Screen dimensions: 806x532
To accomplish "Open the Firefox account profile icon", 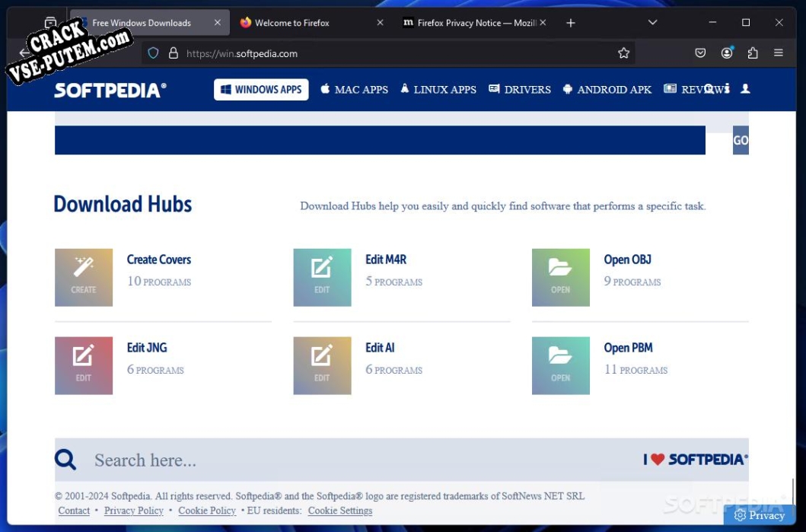I will [727, 53].
